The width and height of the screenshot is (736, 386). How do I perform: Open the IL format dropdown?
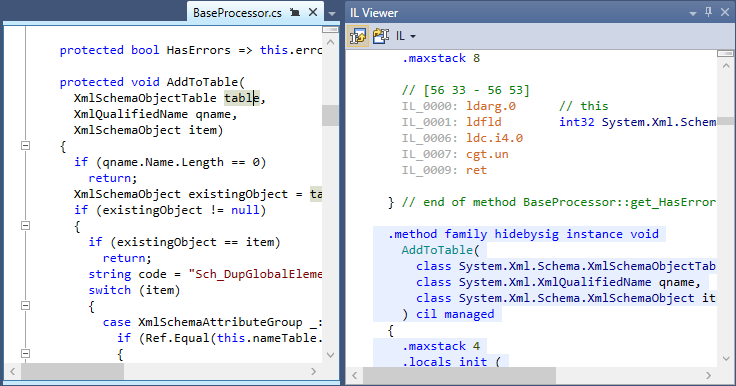tap(406, 36)
